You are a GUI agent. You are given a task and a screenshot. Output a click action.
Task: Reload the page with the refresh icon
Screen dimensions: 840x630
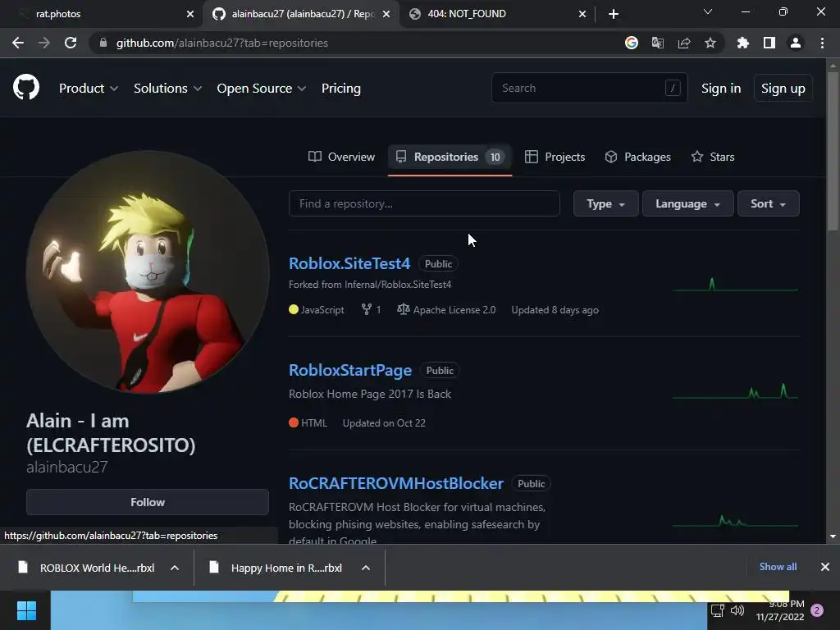point(71,43)
